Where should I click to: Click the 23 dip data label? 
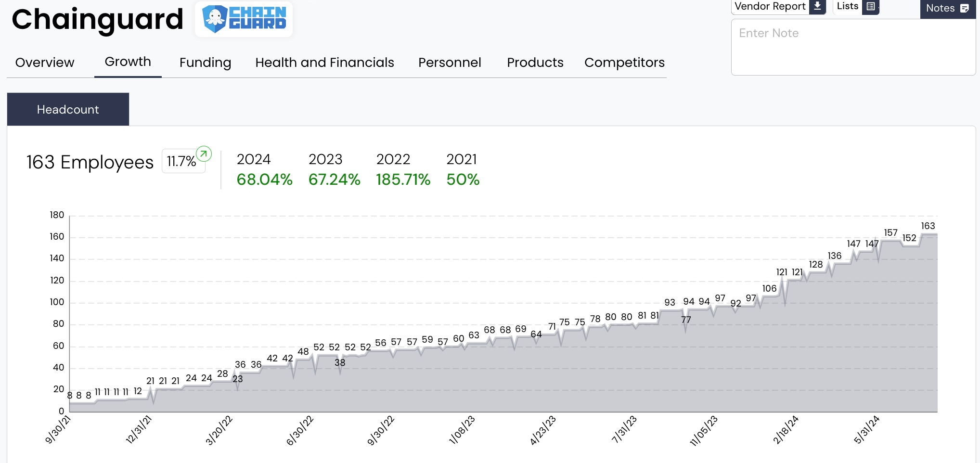(238, 379)
